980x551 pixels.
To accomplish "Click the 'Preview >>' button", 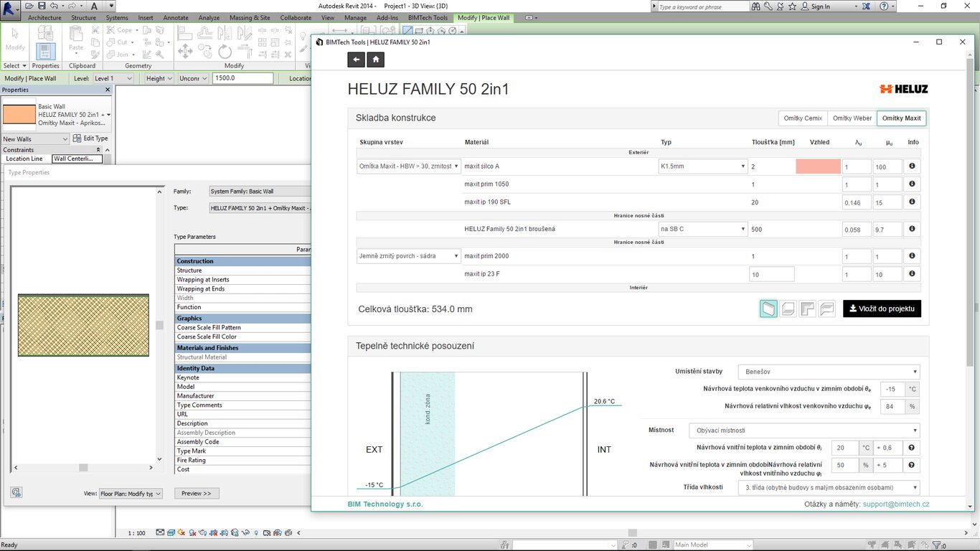I will tap(196, 494).
